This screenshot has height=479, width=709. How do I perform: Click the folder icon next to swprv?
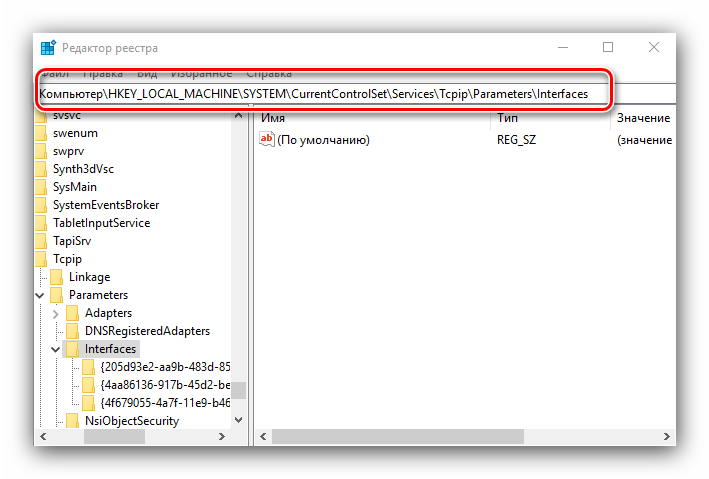click(41, 152)
